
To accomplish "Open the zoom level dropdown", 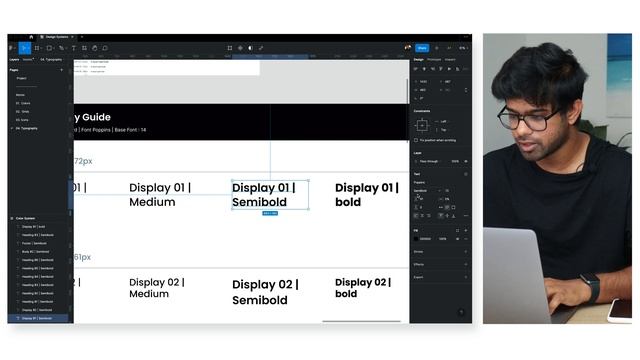I will [463, 48].
